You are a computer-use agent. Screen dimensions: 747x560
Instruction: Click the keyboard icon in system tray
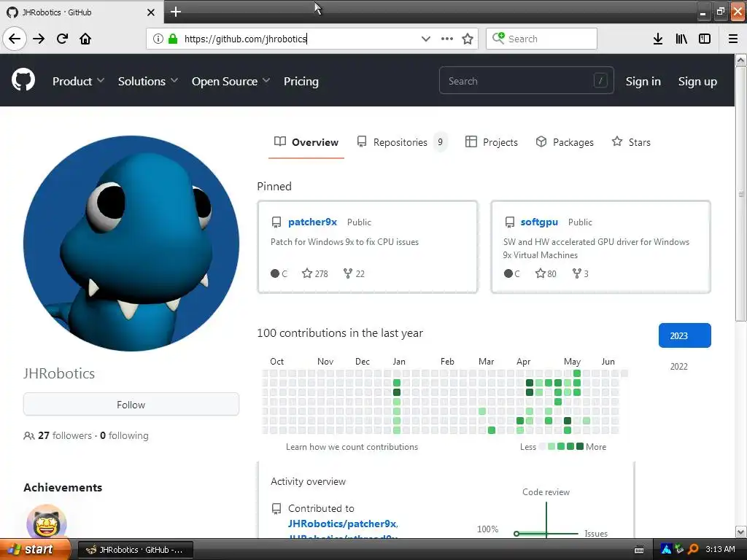pyautogui.click(x=639, y=550)
